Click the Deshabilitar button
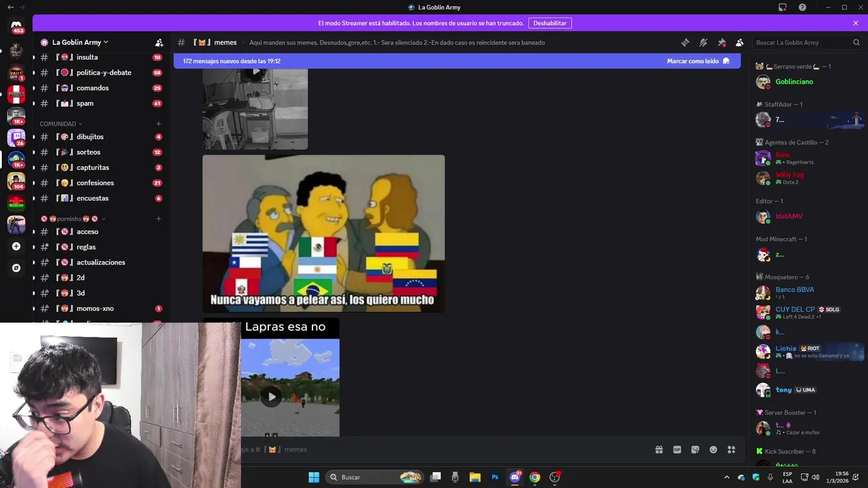 [550, 23]
